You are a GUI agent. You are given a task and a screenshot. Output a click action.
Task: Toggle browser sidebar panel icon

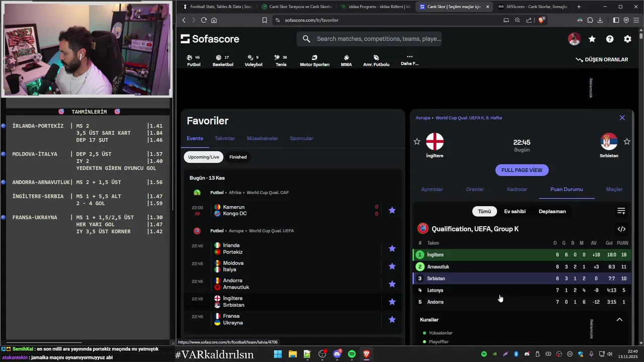tap(616, 20)
